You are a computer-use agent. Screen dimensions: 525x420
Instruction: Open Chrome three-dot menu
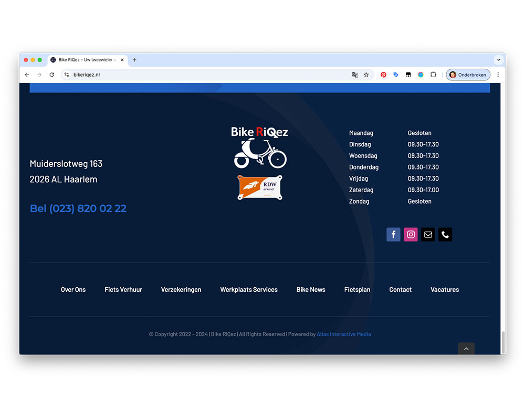[x=498, y=75]
